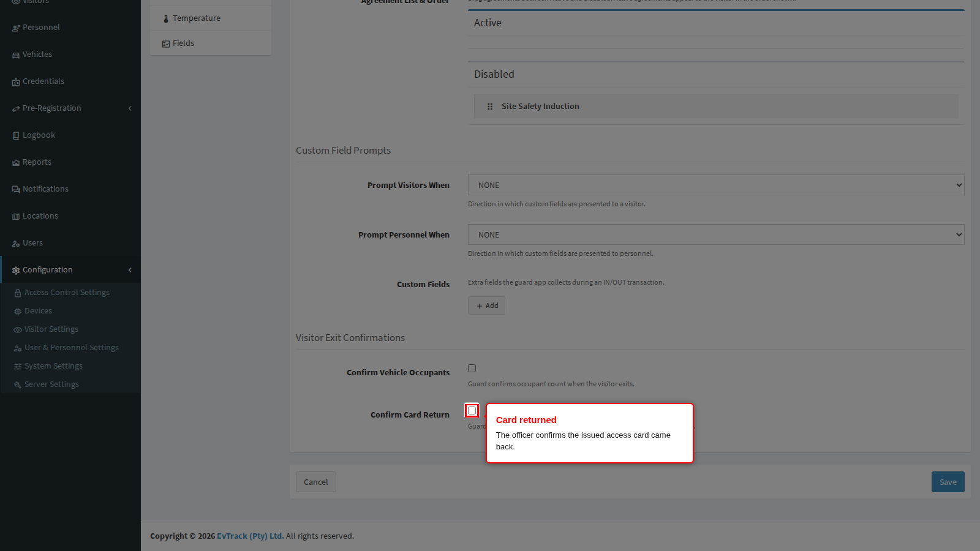The height and width of the screenshot is (551, 980).
Task: Open User & Personnel Settings
Action: click(x=70, y=348)
